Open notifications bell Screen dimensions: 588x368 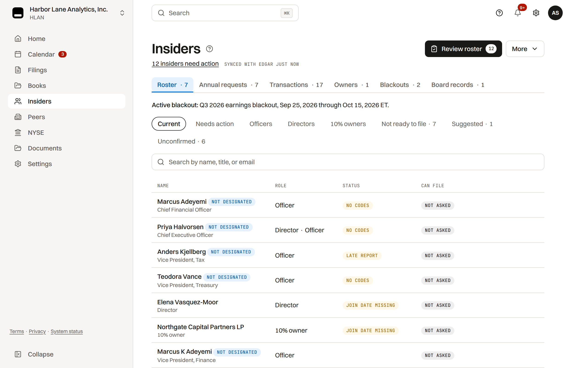click(517, 13)
